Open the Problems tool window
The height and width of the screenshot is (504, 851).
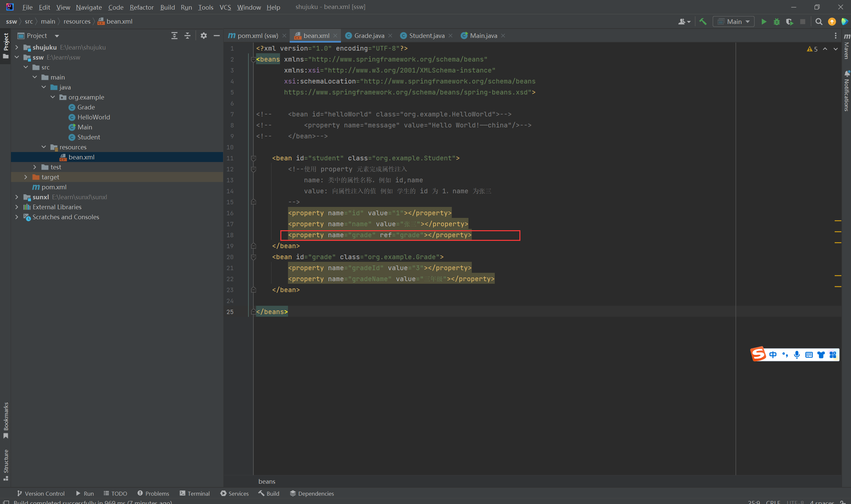point(153,493)
